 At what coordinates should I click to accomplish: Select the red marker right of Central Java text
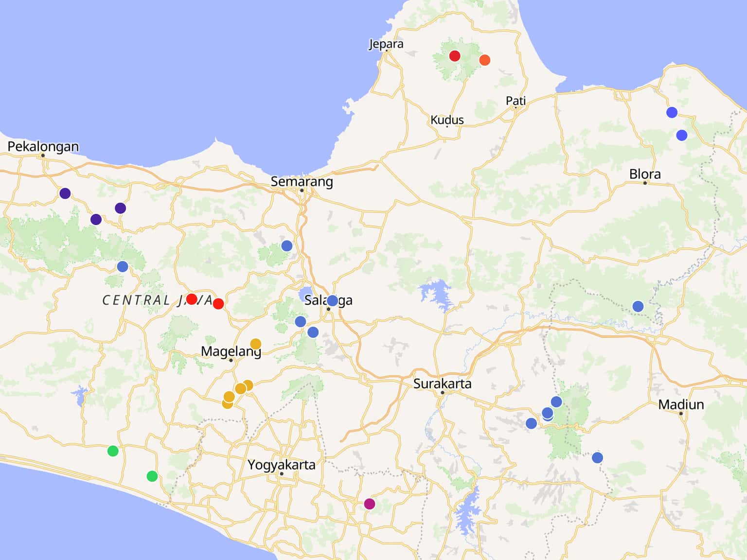click(x=218, y=304)
